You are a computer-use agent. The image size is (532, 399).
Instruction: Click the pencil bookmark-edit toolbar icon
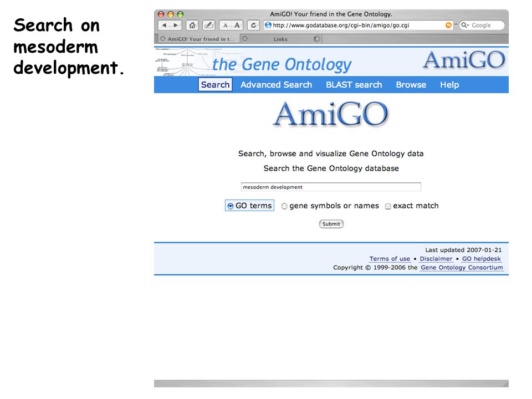click(209, 25)
